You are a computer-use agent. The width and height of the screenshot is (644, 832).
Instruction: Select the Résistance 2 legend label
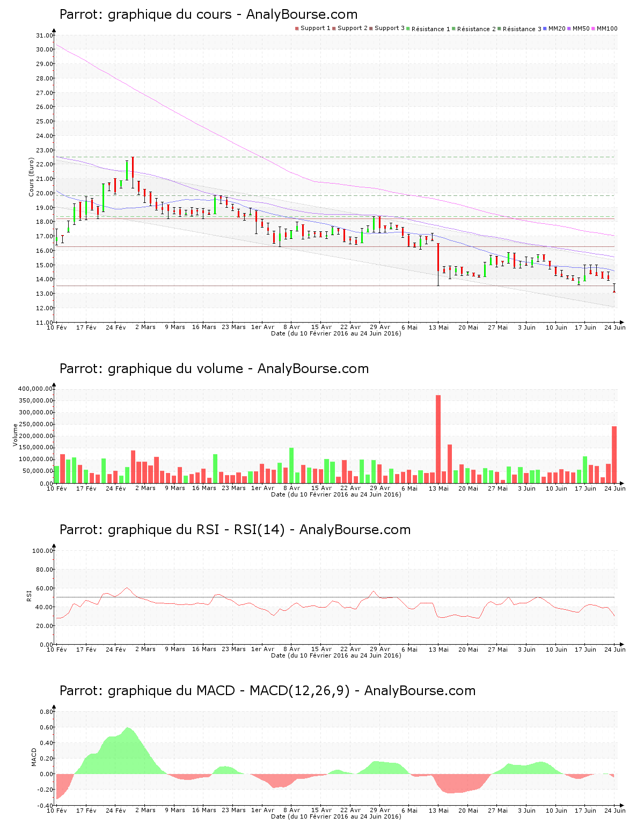477,29
